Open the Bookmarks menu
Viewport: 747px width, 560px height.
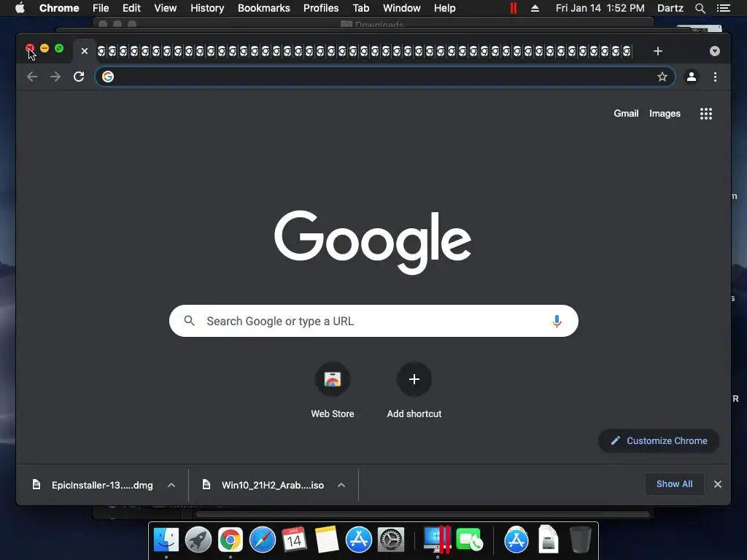click(264, 8)
